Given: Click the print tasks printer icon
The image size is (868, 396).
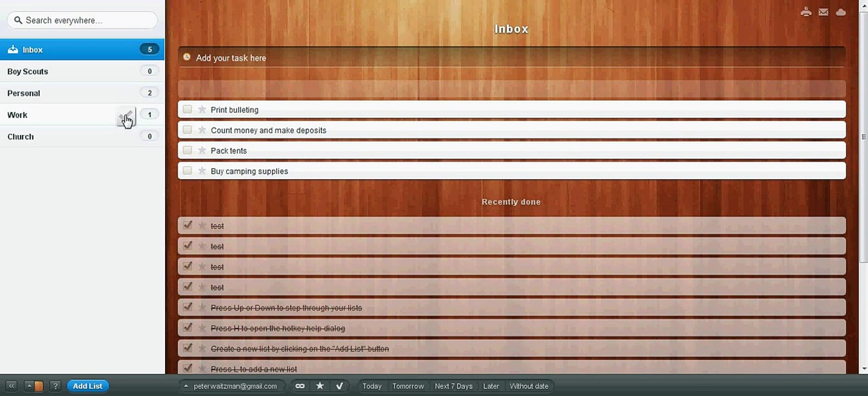Looking at the screenshot, I should pos(806,12).
